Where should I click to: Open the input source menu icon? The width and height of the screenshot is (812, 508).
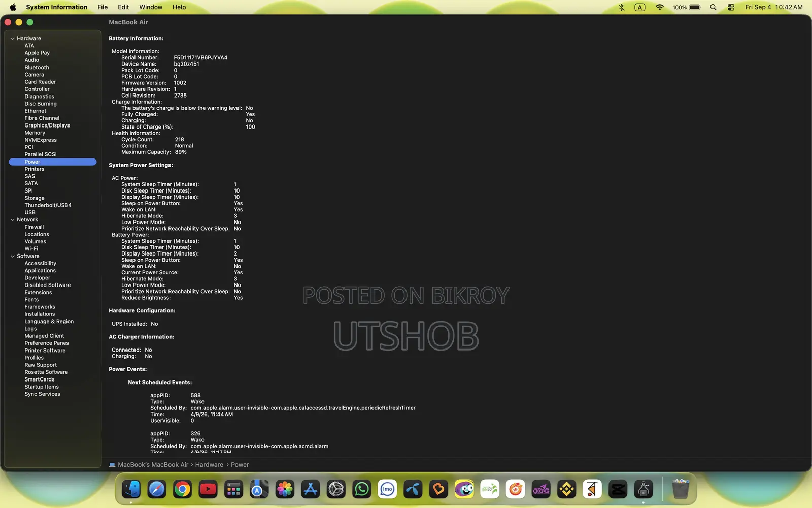click(x=640, y=7)
